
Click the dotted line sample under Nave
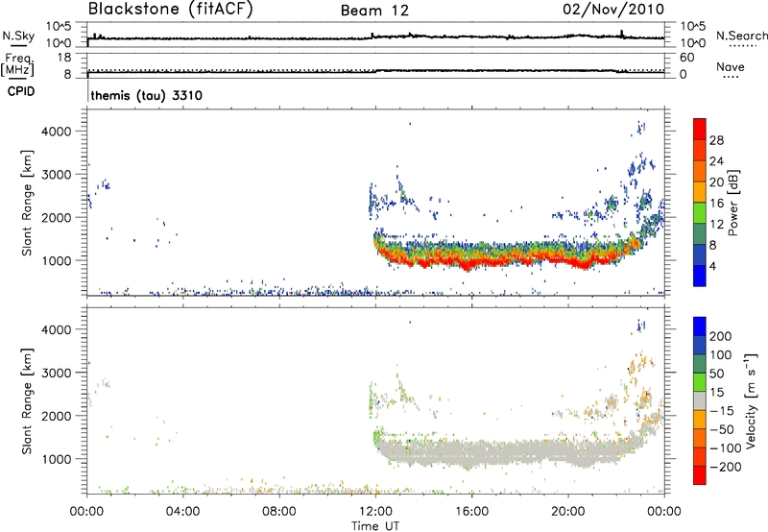(x=732, y=78)
